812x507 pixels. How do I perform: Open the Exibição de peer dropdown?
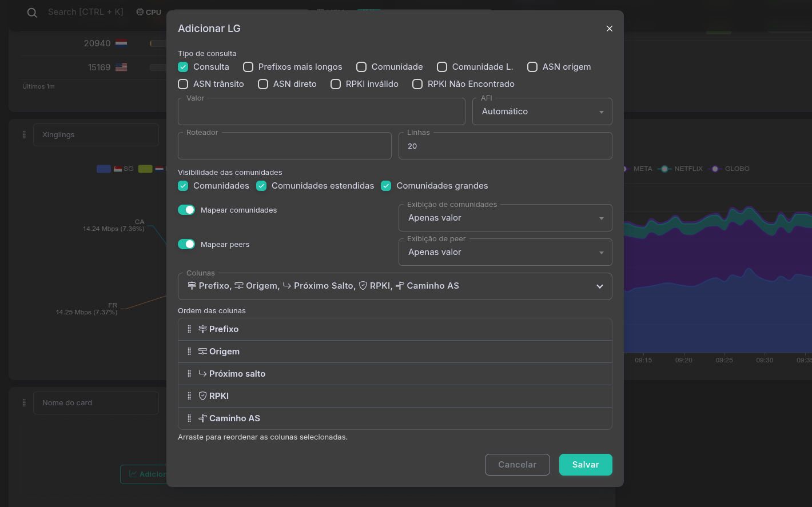[505, 253]
